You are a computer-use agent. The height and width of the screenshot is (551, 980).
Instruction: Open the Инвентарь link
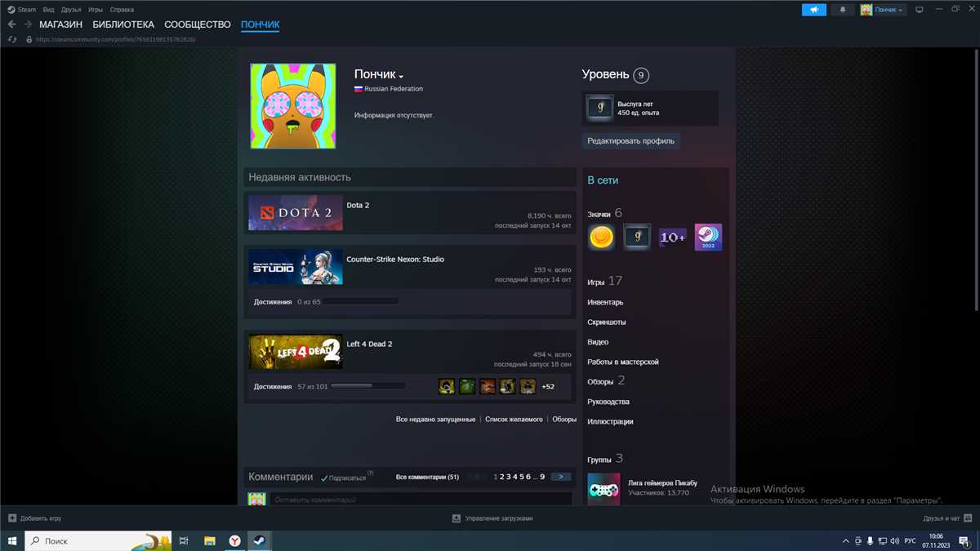click(605, 302)
